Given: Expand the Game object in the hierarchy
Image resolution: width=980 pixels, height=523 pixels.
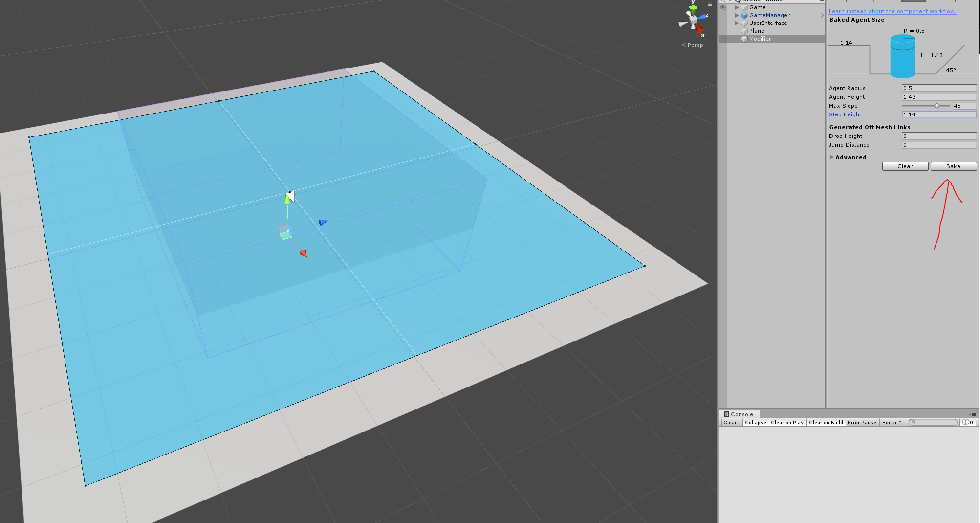Looking at the screenshot, I should pyautogui.click(x=737, y=7).
